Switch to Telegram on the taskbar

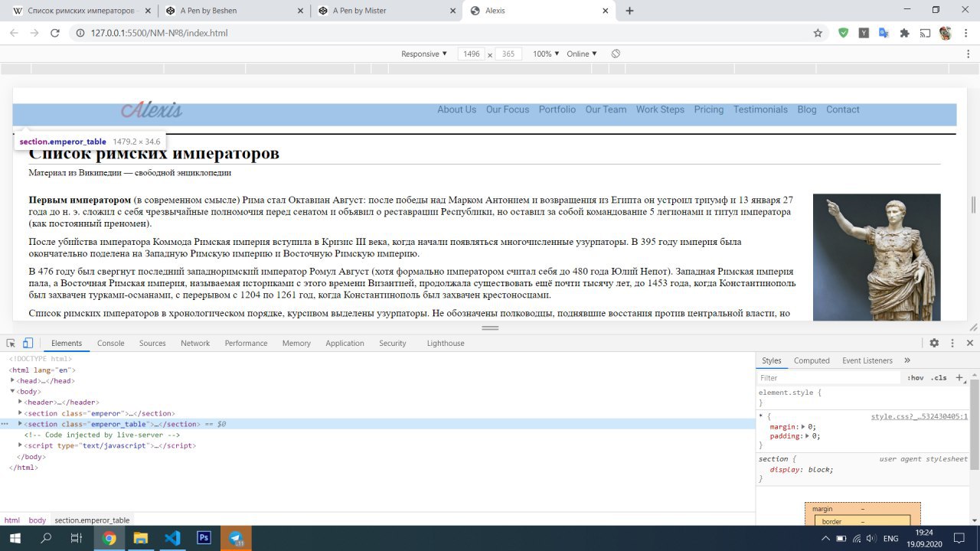tap(236, 538)
